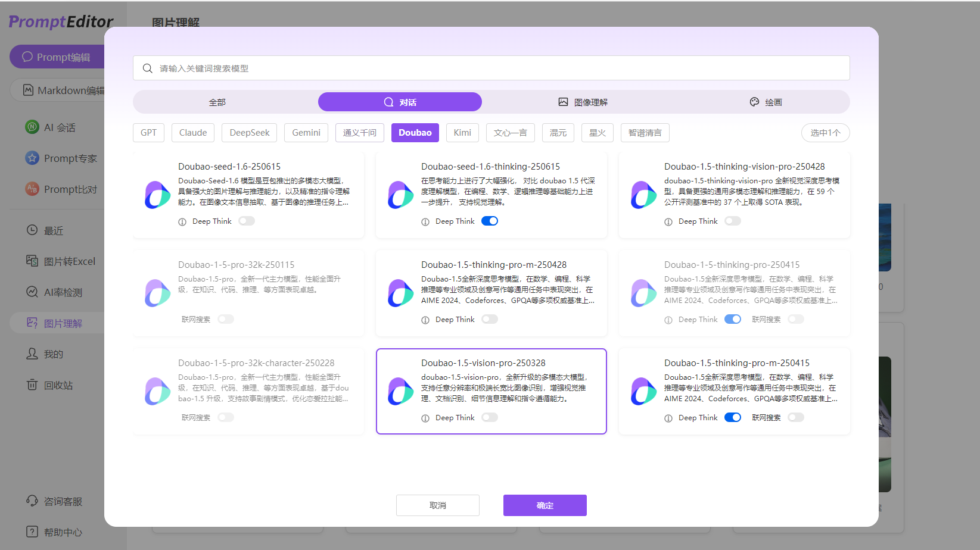The height and width of the screenshot is (550, 980).
Task: Click the 取消 cancel button
Action: pyautogui.click(x=437, y=505)
